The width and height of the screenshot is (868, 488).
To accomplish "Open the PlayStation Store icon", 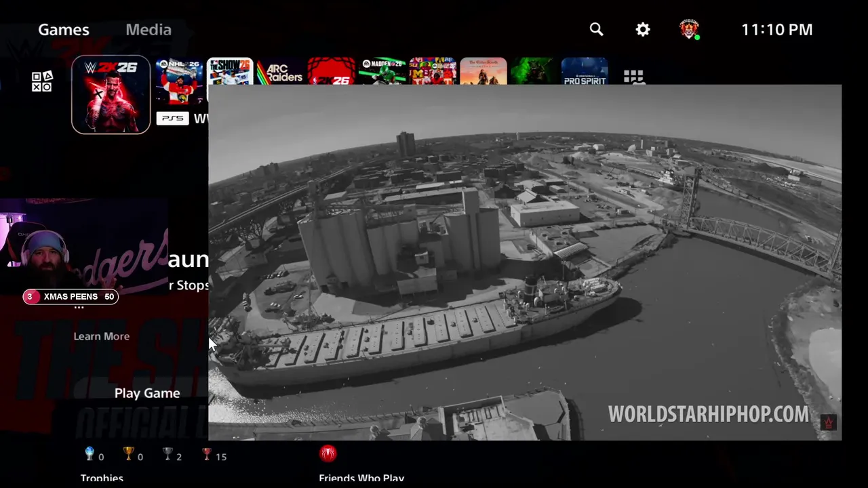I will 42,81.
